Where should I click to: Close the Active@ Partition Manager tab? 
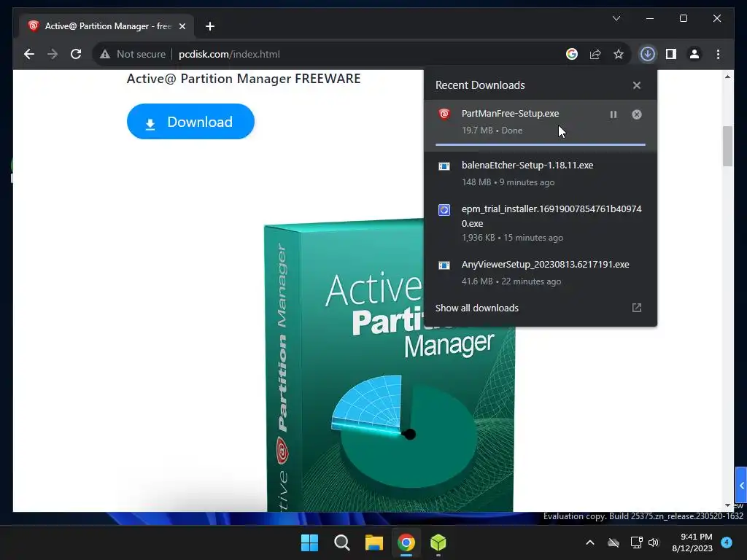182,26
